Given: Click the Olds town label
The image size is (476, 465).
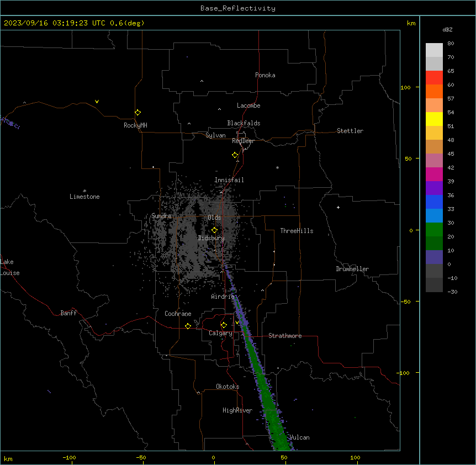Looking at the screenshot, I should 214,218.
